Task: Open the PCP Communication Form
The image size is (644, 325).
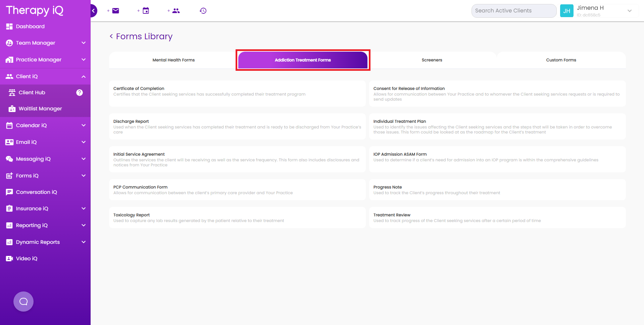Action: 237,189
